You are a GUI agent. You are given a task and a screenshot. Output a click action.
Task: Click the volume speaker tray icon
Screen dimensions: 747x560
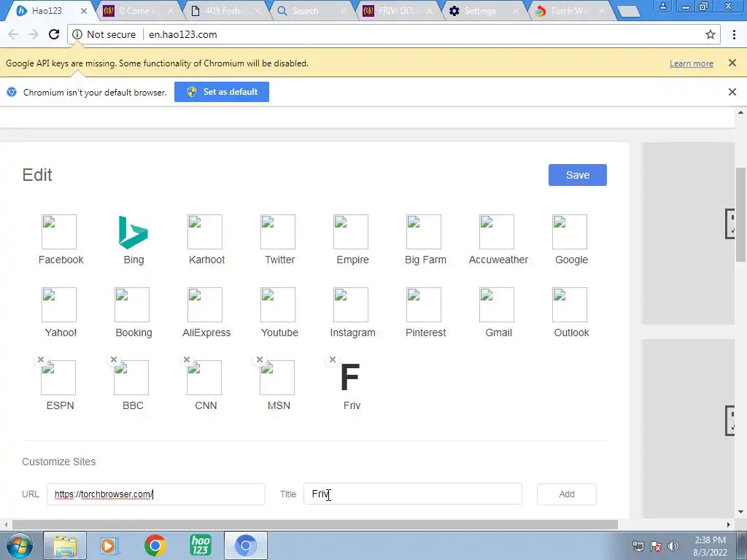click(673, 546)
